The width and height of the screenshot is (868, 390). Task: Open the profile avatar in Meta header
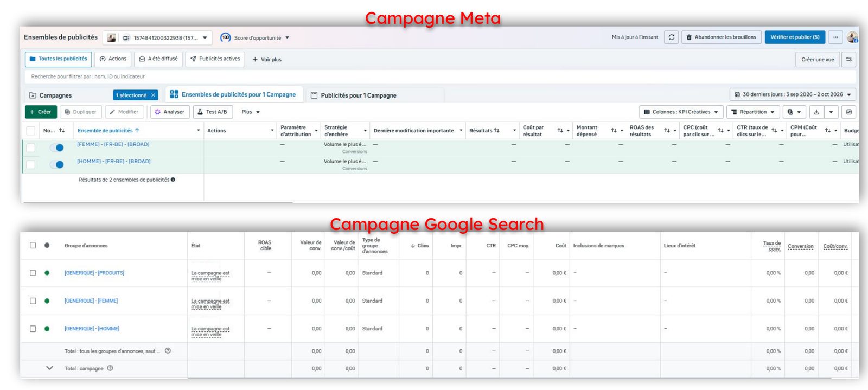[852, 37]
